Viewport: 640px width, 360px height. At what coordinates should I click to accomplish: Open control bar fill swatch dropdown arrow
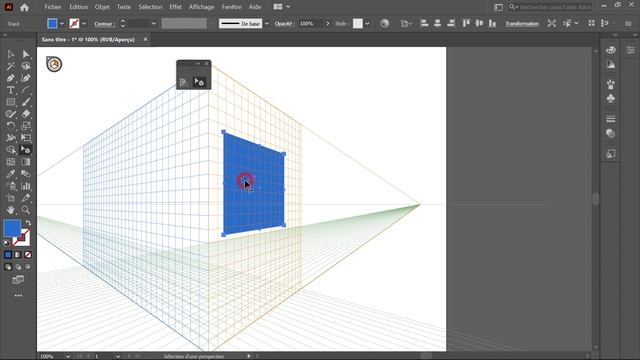point(62,24)
